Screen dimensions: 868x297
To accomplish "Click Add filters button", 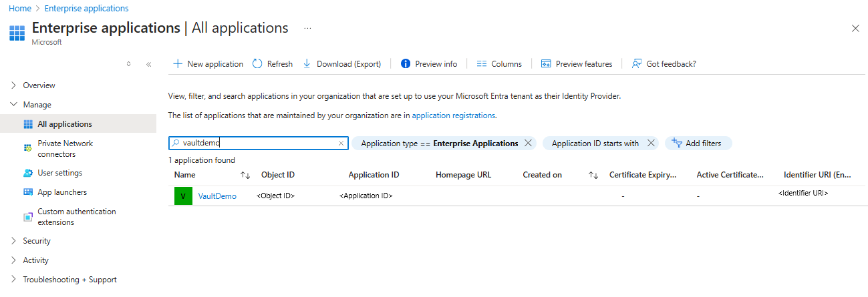I will (x=698, y=143).
